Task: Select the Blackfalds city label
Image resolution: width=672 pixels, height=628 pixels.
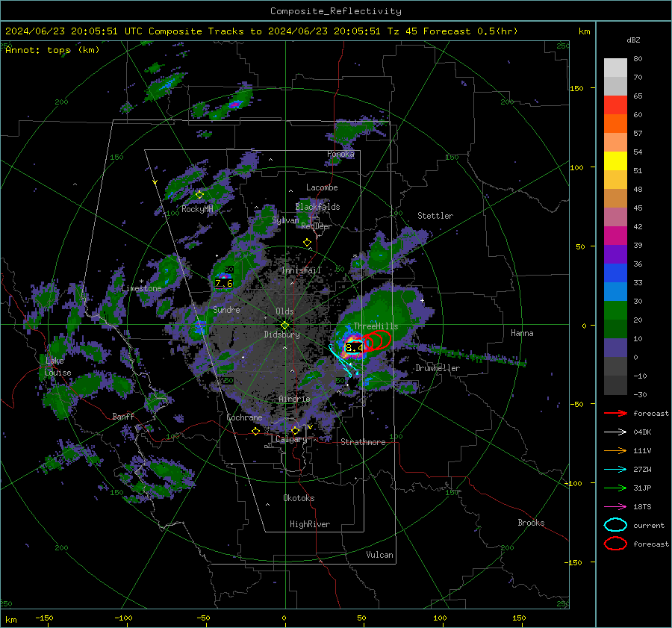Action: [317, 207]
